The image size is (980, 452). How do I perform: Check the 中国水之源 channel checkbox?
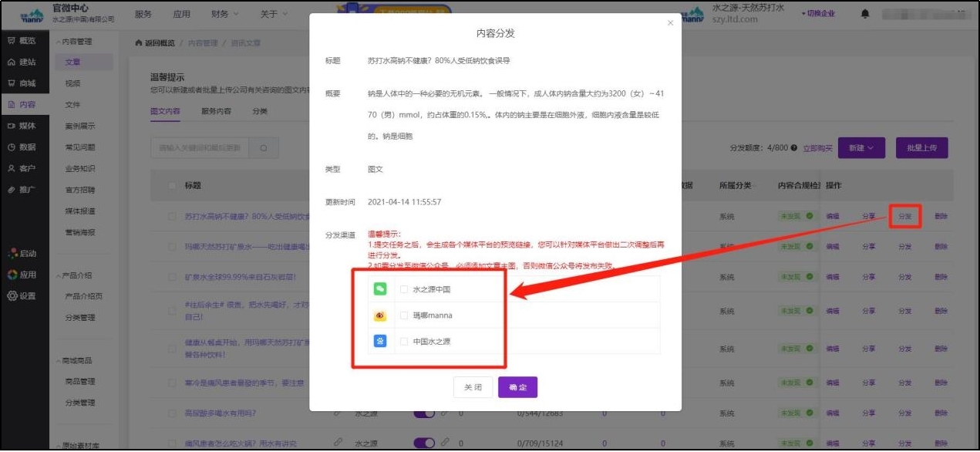[x=404, y=341]
